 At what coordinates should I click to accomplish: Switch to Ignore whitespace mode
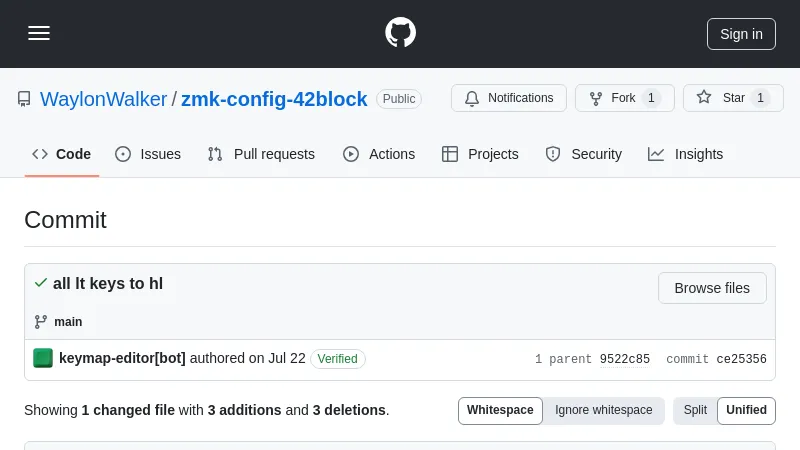(604, 410)
